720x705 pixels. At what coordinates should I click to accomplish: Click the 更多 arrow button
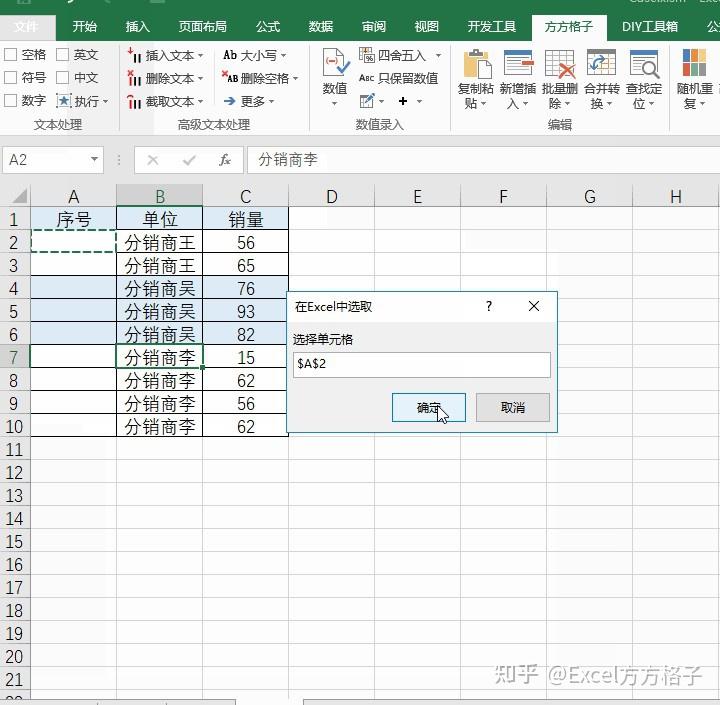pyautogui.click(x=248, y=101)
